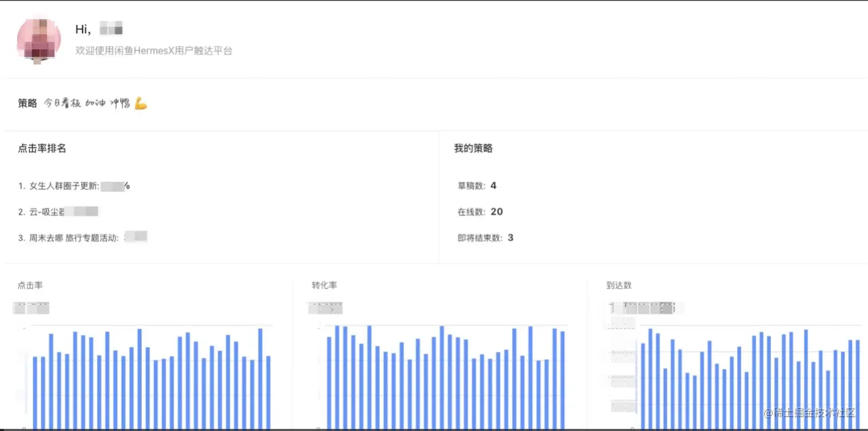
Task: Click the axis baseline of the 到达数 chart
Action: pyautogui.click(x=746, y=428)
